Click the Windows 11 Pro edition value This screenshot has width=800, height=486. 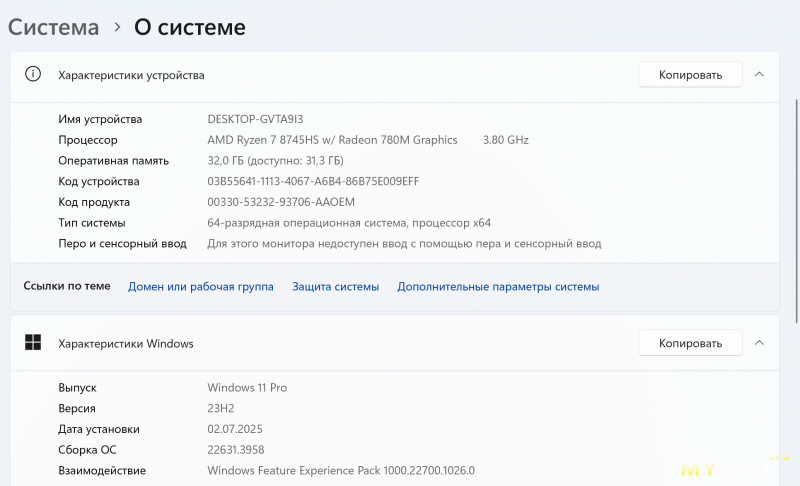247,388
